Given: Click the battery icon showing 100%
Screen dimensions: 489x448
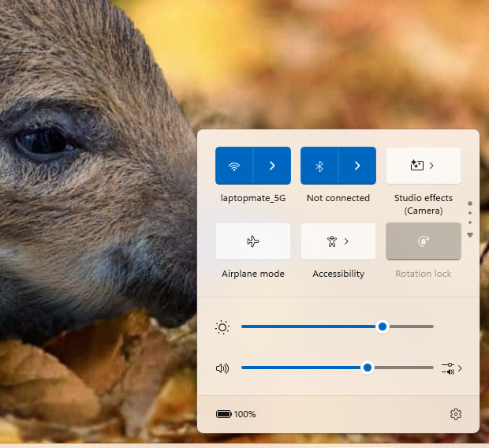Looking at the screenshot, I should tap(224, 414).
